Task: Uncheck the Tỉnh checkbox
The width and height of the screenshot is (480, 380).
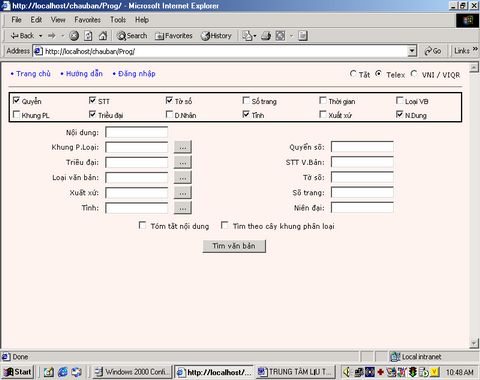Action: (246, 114)
